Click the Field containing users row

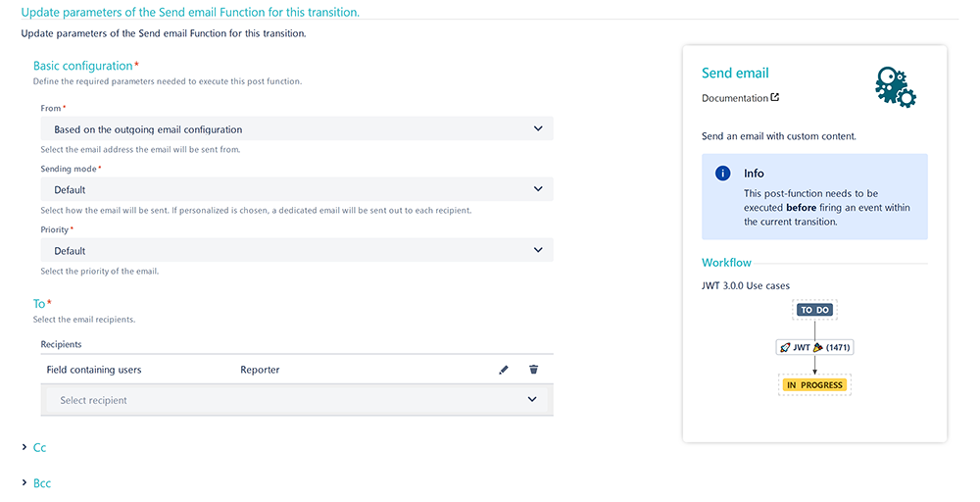[x=297, y=370]
